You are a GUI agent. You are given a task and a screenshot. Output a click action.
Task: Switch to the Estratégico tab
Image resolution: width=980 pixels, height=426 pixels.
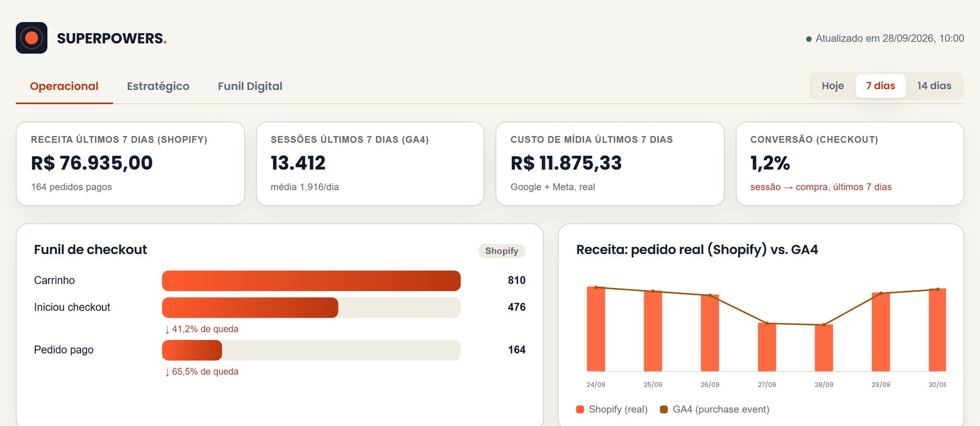(x=158, y=87)
